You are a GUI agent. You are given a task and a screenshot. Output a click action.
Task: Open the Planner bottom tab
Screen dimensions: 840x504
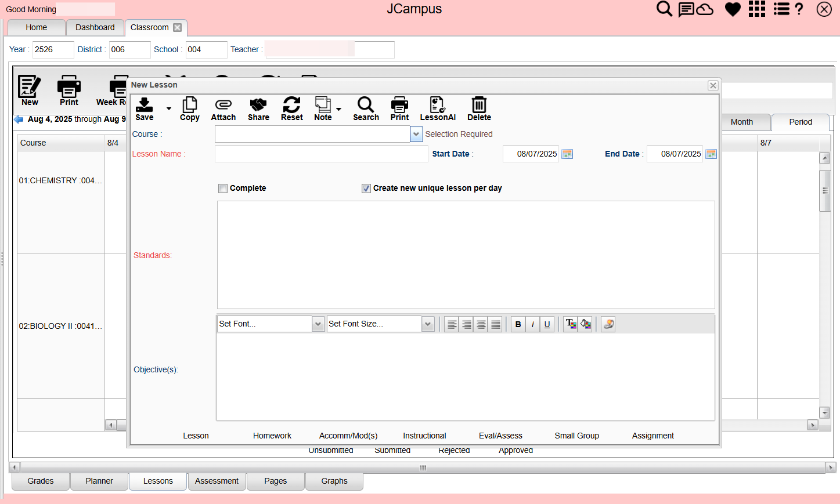(99, 481)
